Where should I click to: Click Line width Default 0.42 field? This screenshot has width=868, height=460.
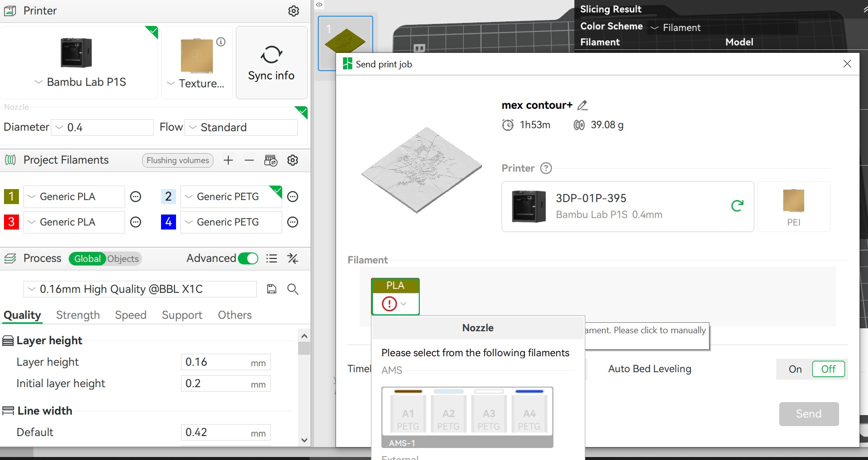coord(226,433)
